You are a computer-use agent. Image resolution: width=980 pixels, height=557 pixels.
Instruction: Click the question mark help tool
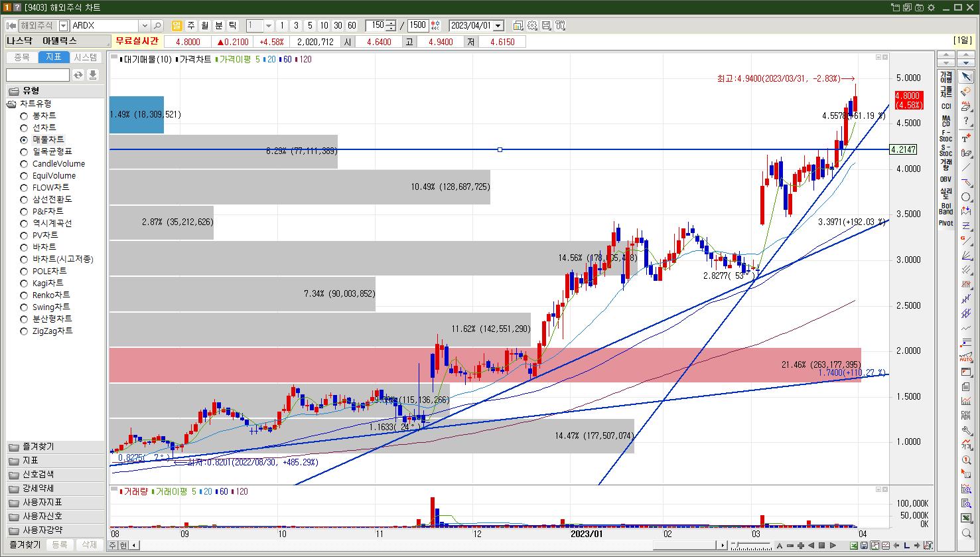(966, 120)
